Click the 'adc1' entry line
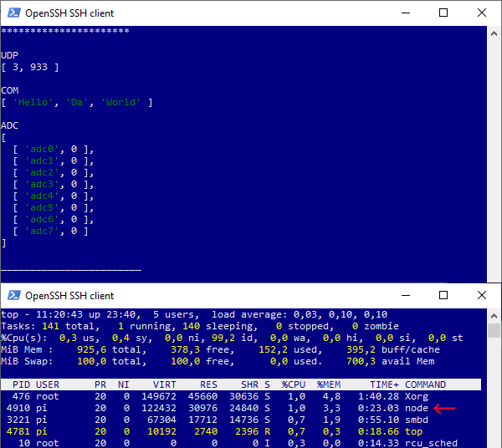This screenshot has width=502, height=448. [54, 160]
